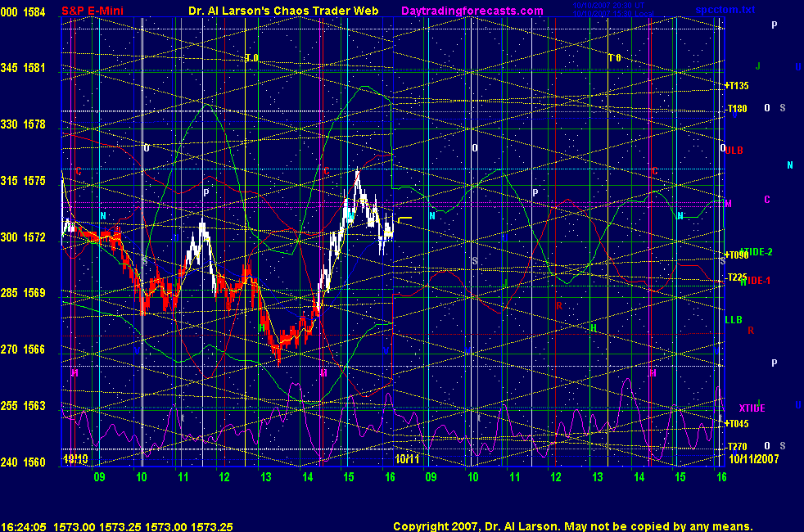Viewport: 804px width, 532px height.
Task: Select the +T045 line label
Action: (x=736, y=423)
